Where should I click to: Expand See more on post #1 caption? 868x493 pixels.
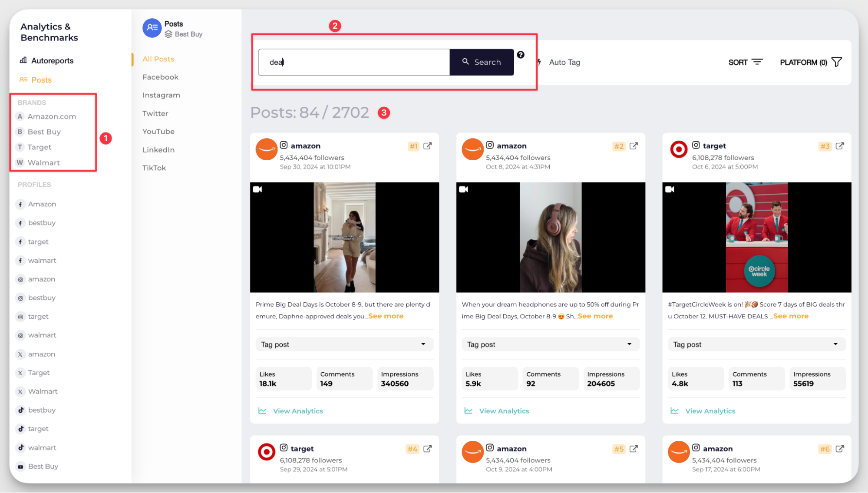pos(386,316)
